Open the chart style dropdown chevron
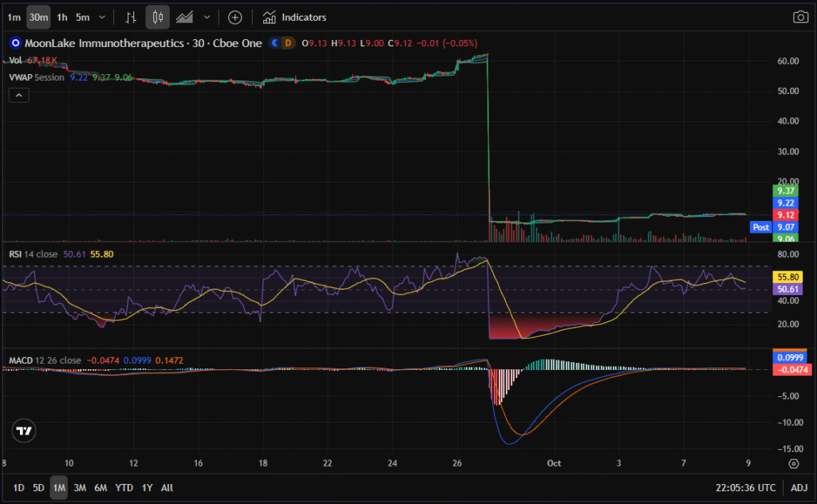This screenshot has width=817, height=504. [x=207, y=17]
